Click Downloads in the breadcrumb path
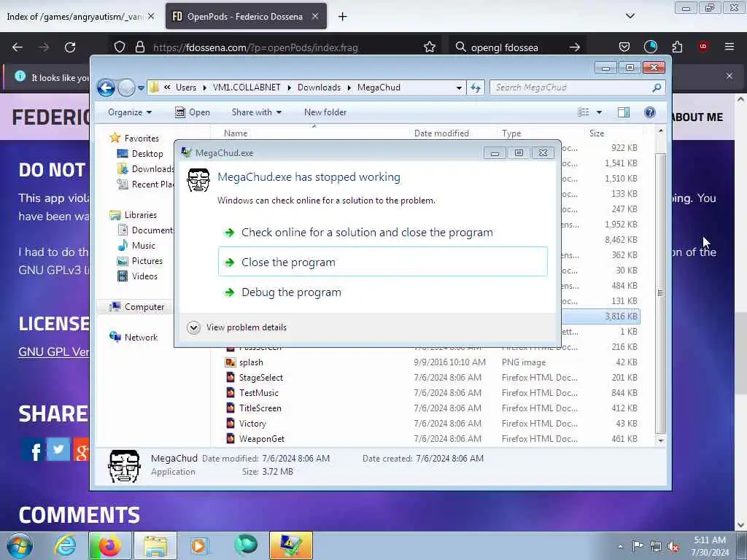The height and width of the screenshot is (560, 747). pyautogui.click(x=320, y=87)
